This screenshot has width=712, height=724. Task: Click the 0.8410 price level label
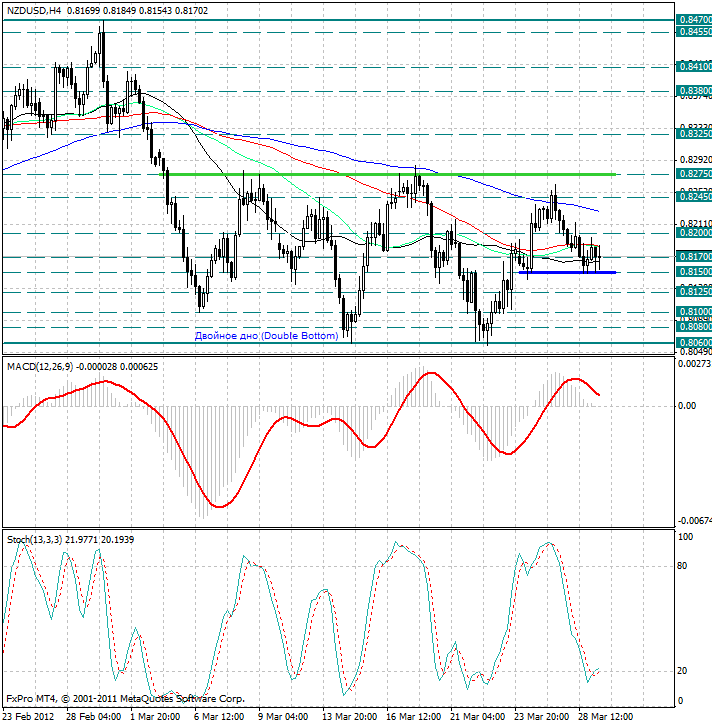click(x=694, y=66)
